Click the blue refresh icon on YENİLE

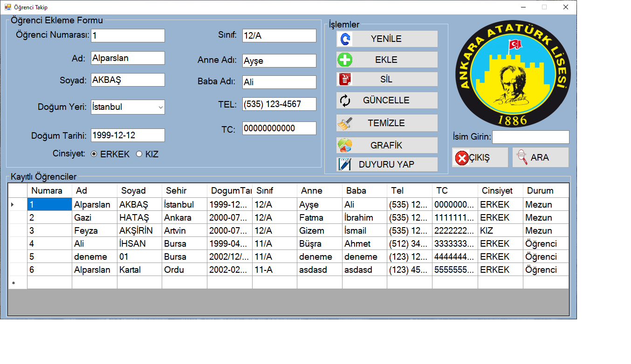coord(345,39)
